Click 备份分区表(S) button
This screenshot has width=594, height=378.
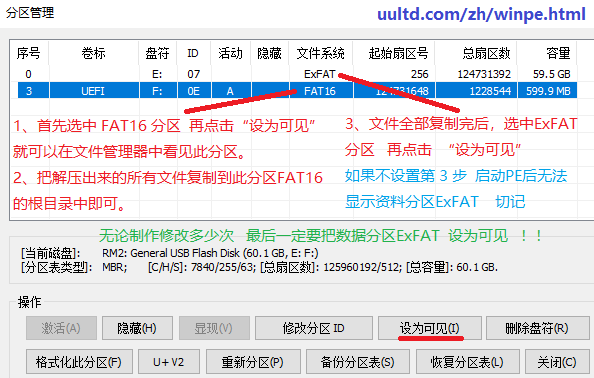tap(358, 362)
